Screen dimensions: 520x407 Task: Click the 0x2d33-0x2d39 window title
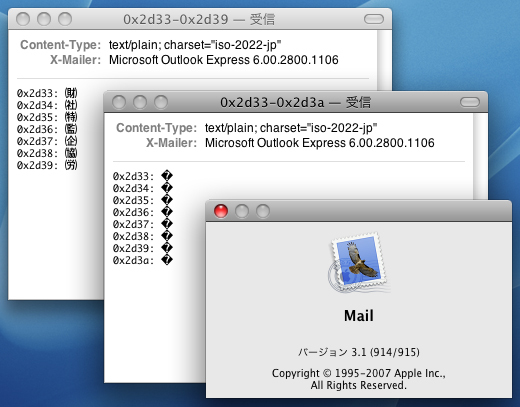[x=199, y=19]
